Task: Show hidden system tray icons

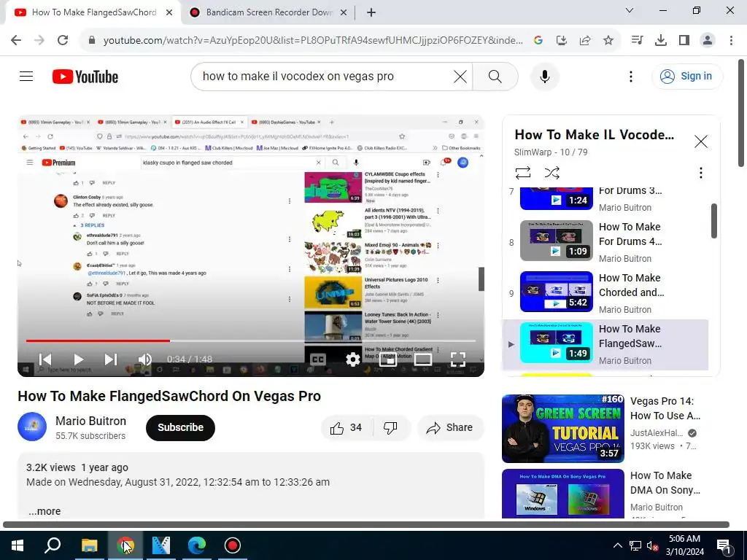Action: coord(617,545)
